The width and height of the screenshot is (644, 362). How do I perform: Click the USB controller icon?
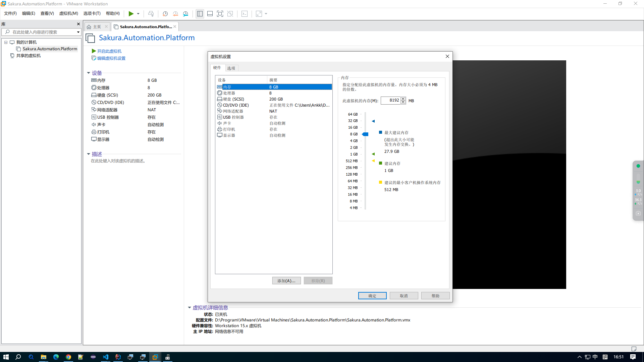pos(220,117)
